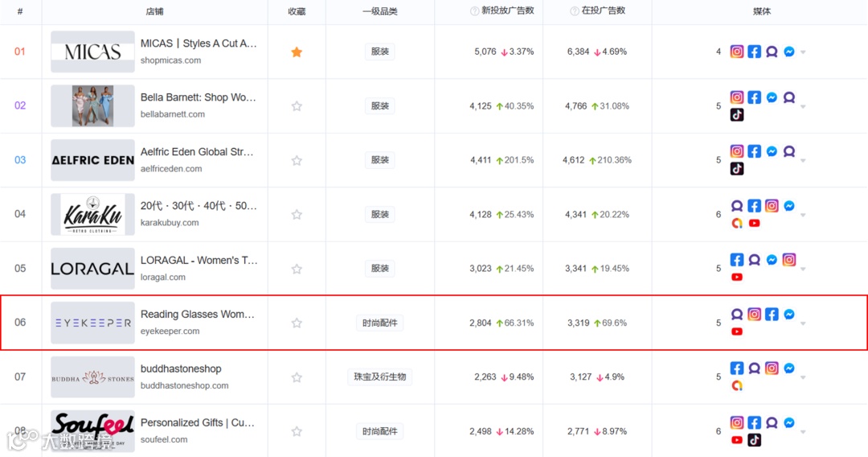Click YouTube icon in LORAGAL row

tap(737, 277)
